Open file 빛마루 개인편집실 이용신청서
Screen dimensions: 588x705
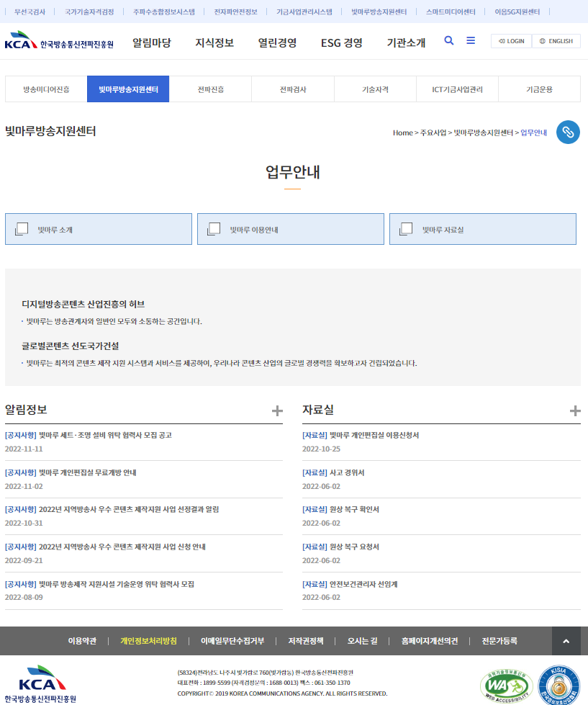pyautogui.click(x=374, y=435)
